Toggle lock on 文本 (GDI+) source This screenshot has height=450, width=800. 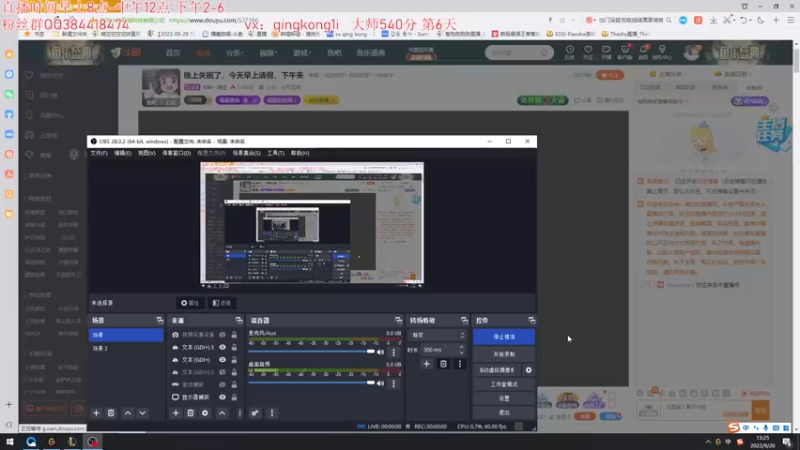[x=234, y=360]
